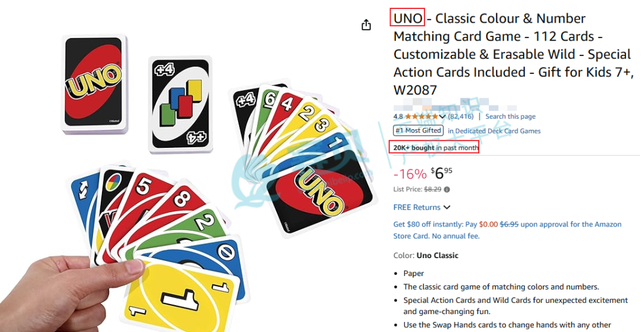The height and width of the screenshot is (332, 644).
Task: Click the Wild +4 card deck image
Action: [181, 104]
